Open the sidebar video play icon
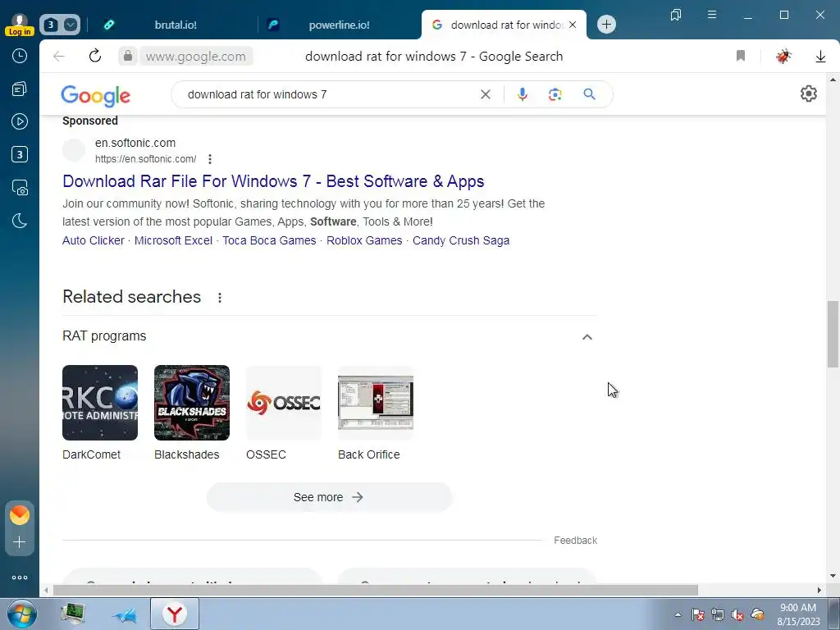The height and width of the screenshot is (630, 840). (x=20, y=121)
